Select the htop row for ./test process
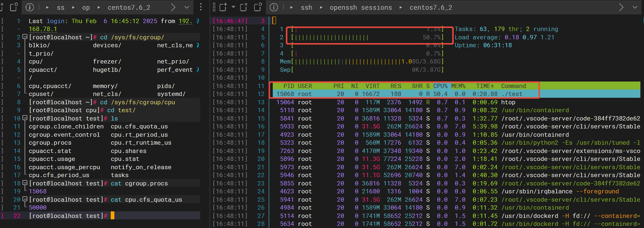 (456, 94)
